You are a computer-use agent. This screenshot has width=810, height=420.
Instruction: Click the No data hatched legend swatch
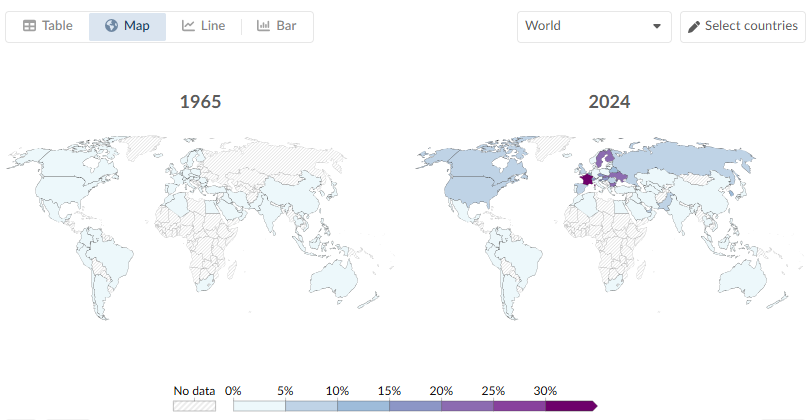(194, 406)
